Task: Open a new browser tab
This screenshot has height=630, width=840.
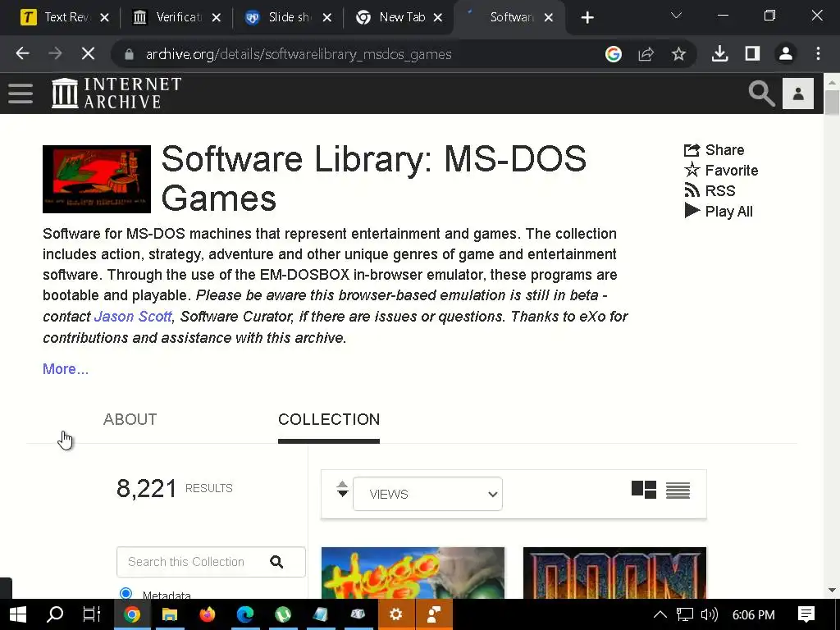Action: (587, 18)
